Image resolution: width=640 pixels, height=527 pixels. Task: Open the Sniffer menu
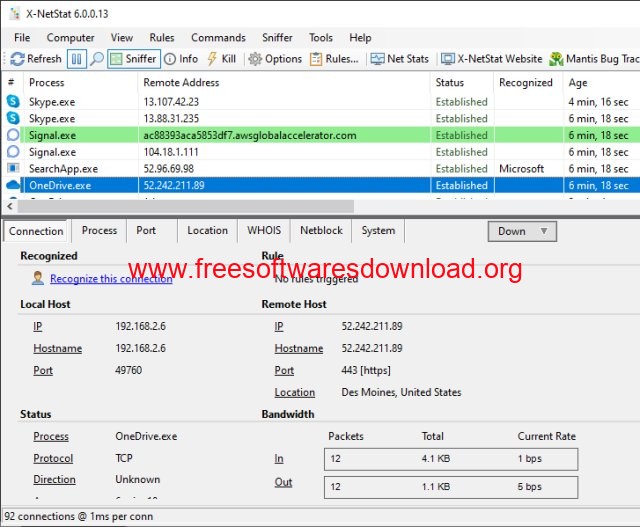[277, 38]
